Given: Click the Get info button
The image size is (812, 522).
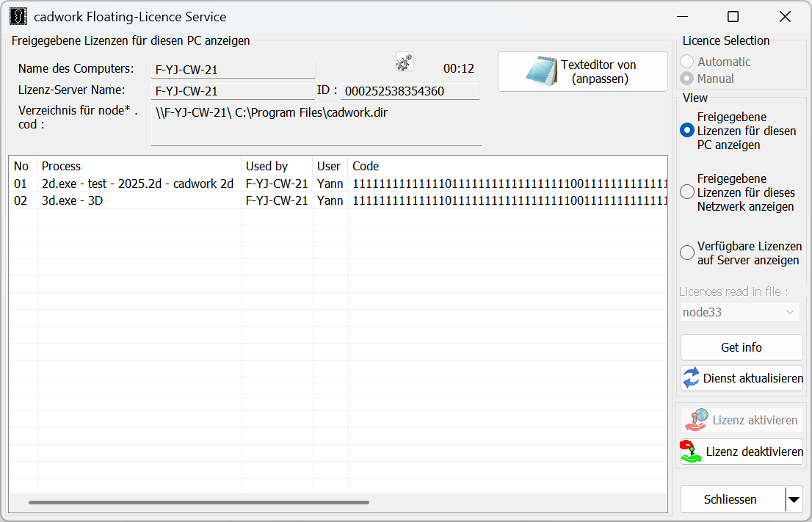Looking at the screenshot, I should click(x=741, y=347).
